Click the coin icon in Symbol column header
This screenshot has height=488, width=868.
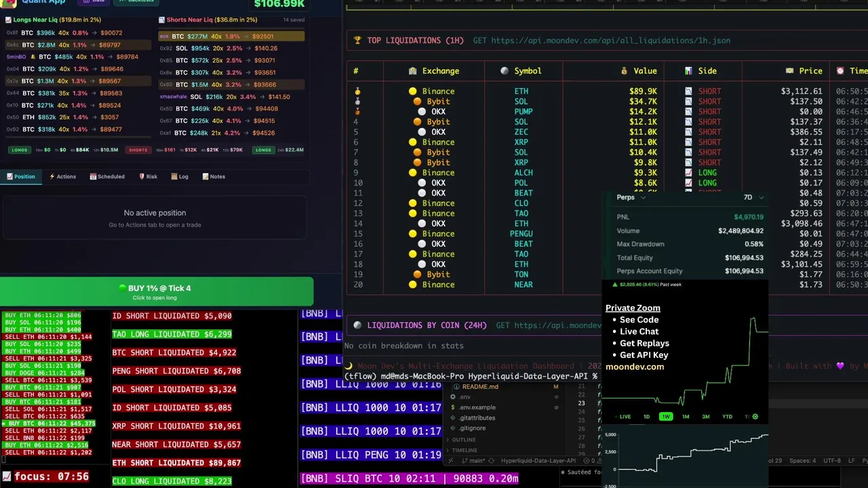(x=505, y=70)
